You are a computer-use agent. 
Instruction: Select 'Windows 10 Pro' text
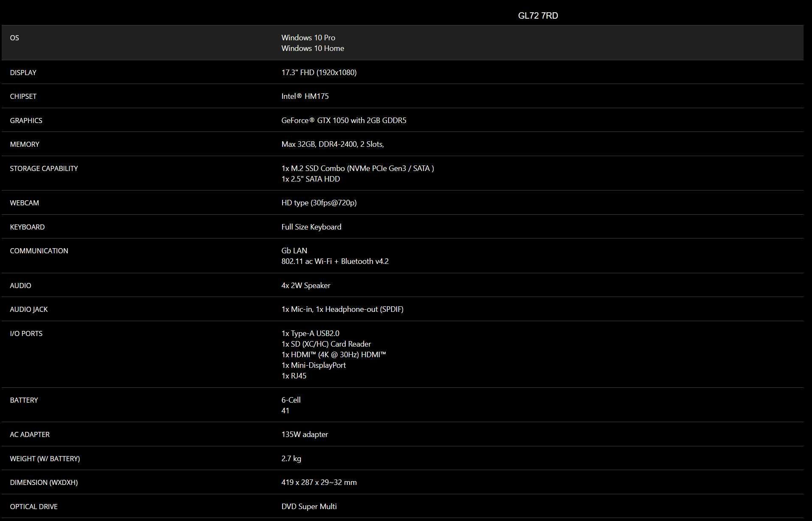[x=308, y=38]
